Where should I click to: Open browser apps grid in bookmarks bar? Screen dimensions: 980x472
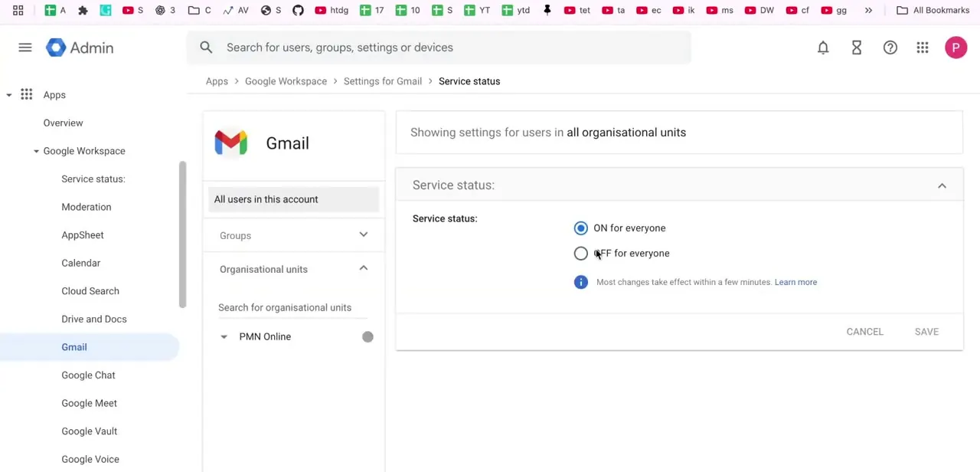(18, 10)
